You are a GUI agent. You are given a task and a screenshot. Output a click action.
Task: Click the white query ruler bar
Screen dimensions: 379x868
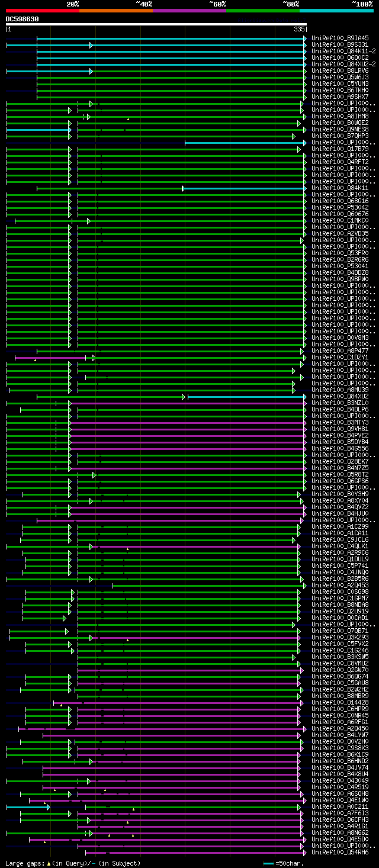156,24
